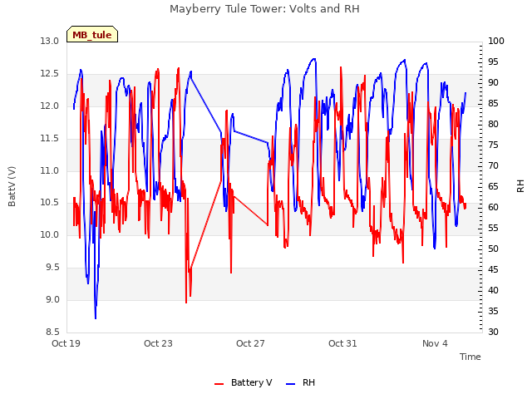This screenshot has width=532, height=399.
Task: Click the BattV (V) axis label
Action: pyautogui.click(x=12, y=186)
